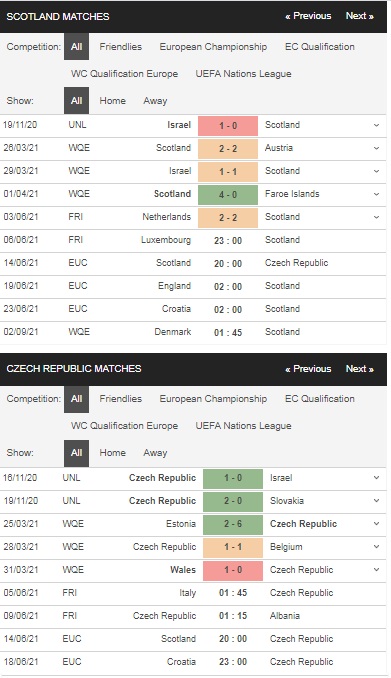Screen dimensions: 391x678
Task: Expand the Netherlands 2-2 Scotland chevron
Action: point(376,217)
